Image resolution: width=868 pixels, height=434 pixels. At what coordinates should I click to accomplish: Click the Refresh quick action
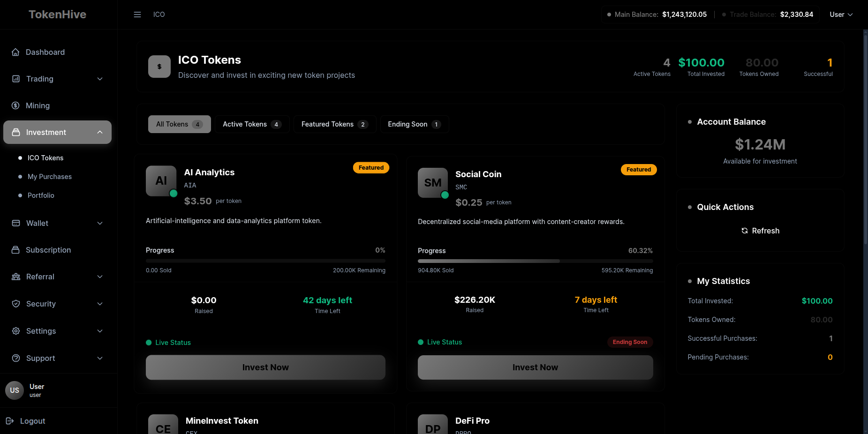[x=760, y=231]
